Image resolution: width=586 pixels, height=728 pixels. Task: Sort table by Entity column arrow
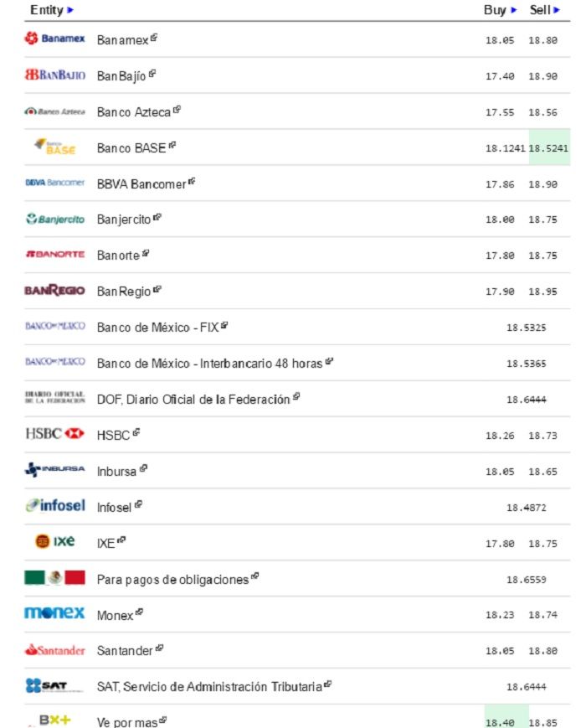70,10
